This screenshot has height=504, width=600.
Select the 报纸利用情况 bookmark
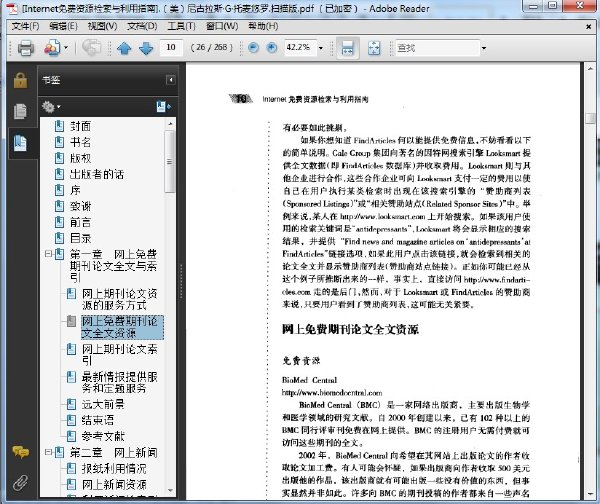tap(114, 468)
